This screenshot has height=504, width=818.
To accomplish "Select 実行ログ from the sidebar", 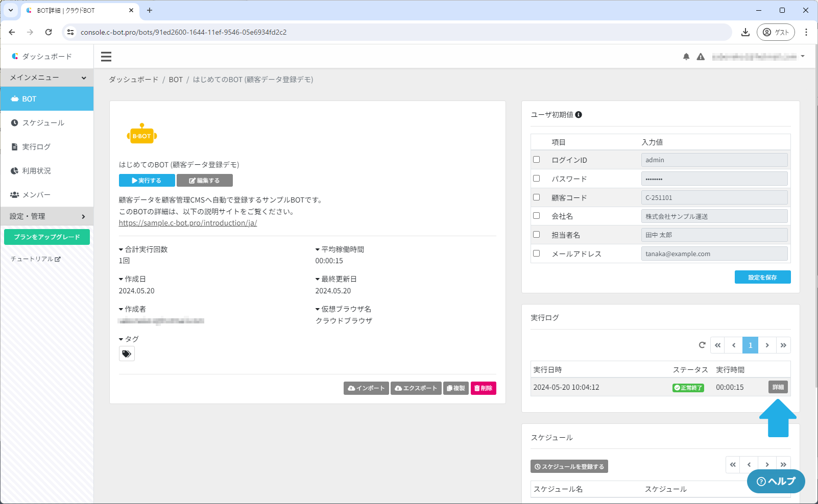I will (36, 147).
